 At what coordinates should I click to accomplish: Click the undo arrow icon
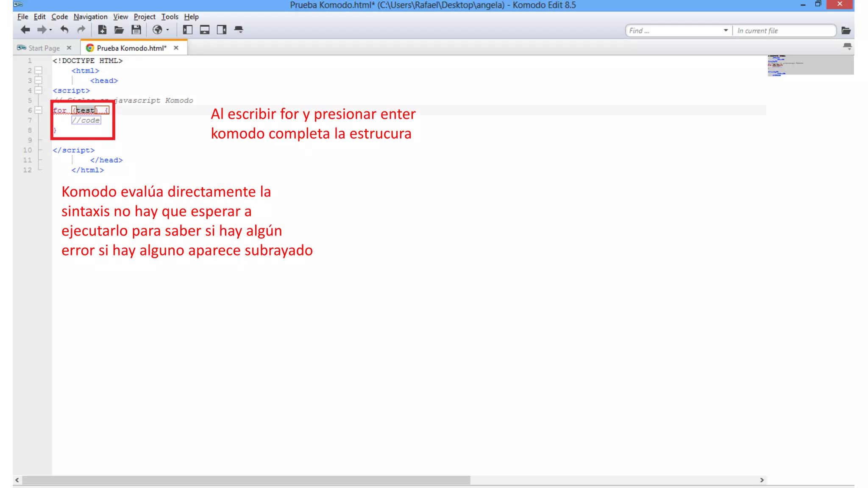(x=64, y=30)
